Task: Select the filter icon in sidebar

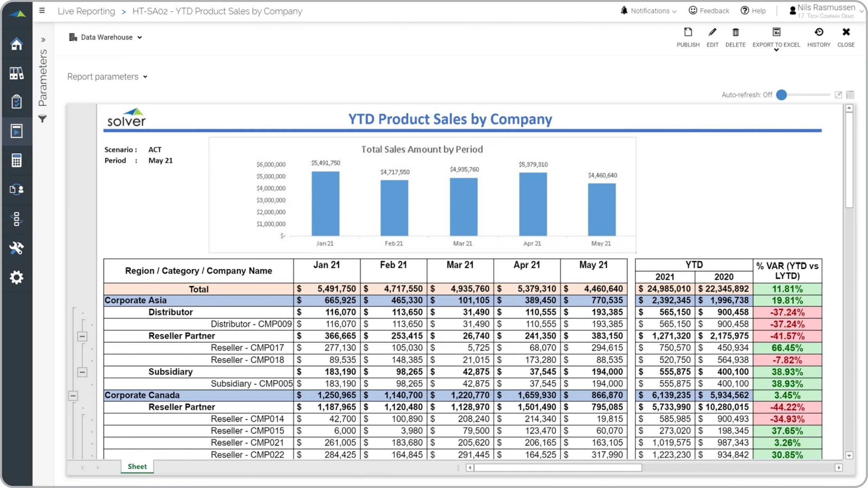Action: pyautogui.click(x=42, y=118)
